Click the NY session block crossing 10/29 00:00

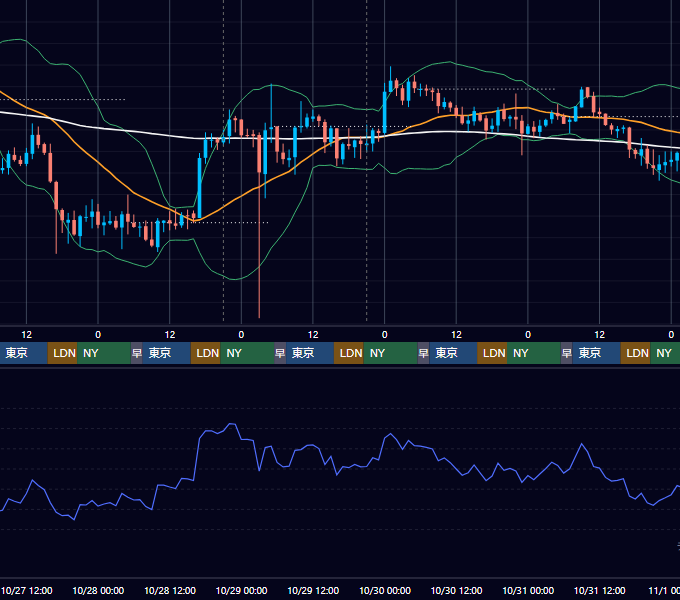point(247,353)
